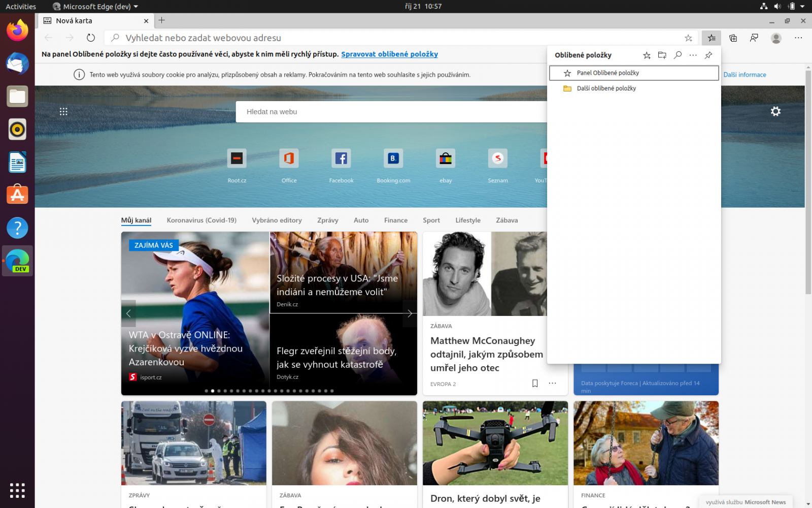The image size is (812, 508).
Task: Open Spravovat oblíbené položky link
Action: point(389,54)
